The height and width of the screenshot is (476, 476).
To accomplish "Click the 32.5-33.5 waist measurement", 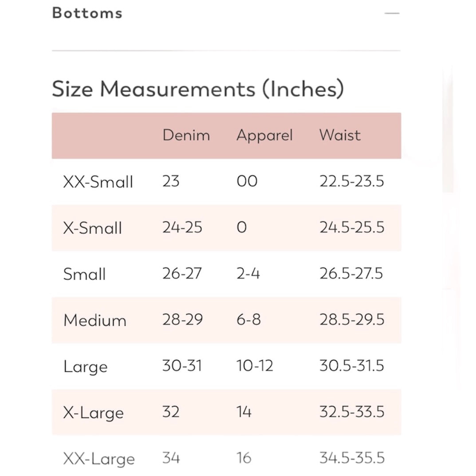I will [351, 412].
